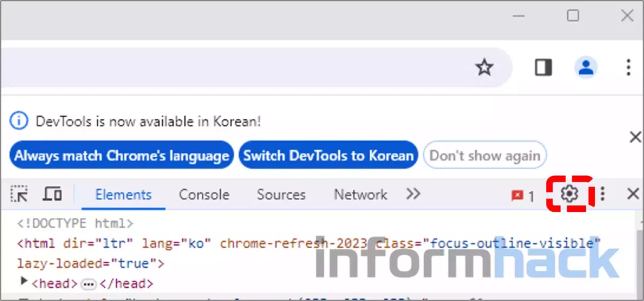Click the Don't show again button
The height and width of the screenshot is (301, 644).
485,155
